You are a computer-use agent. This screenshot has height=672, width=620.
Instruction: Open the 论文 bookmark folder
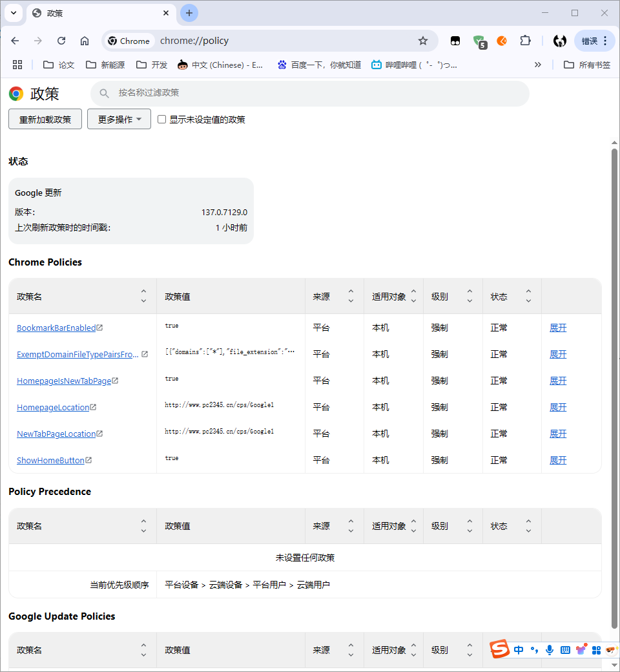(59, 65)
